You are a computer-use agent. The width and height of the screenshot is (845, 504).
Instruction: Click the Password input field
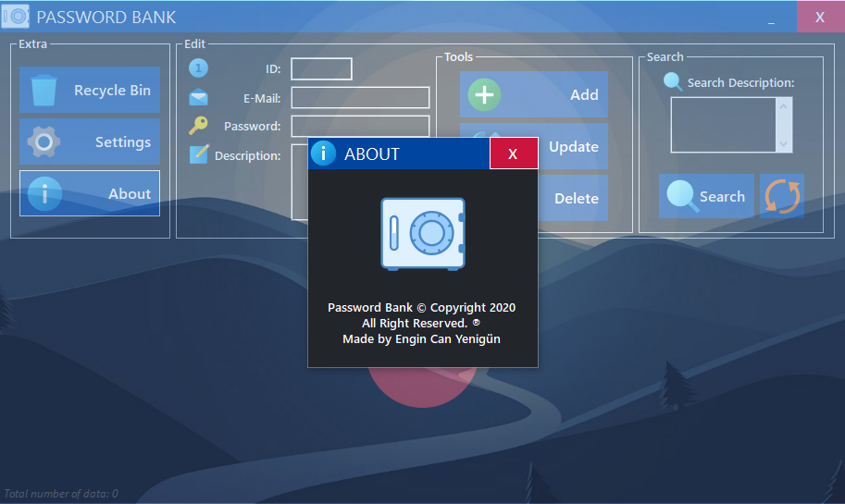[361, 126]
